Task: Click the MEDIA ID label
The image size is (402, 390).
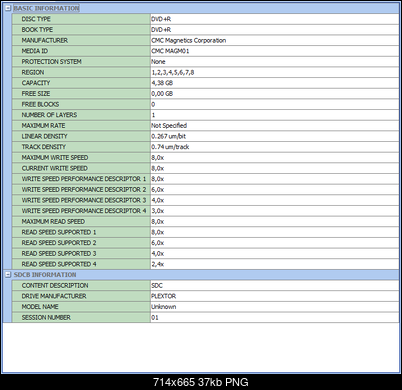Action: click(35, 51)
